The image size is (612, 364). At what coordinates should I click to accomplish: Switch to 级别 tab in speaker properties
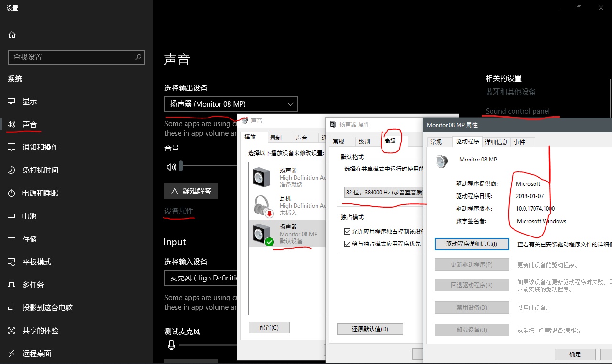point(364,141)
